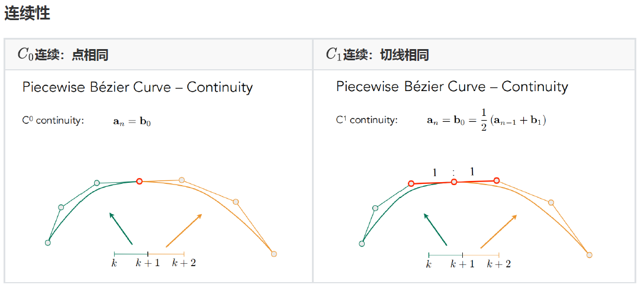Click the 连续性 section heading
This screenshot has width=644, height=288.
27,14
